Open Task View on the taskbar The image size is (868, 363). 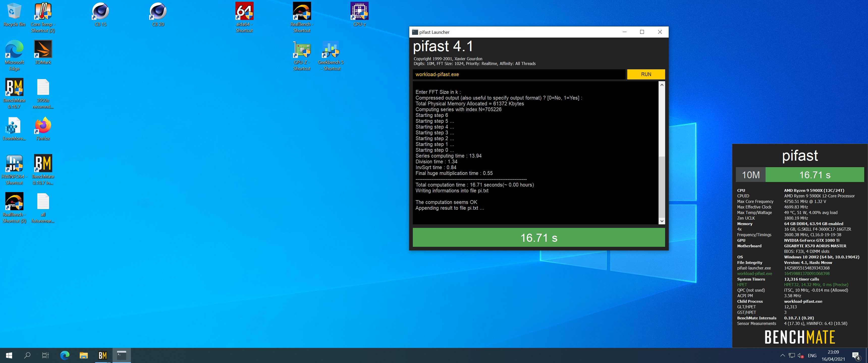point(45,355)
